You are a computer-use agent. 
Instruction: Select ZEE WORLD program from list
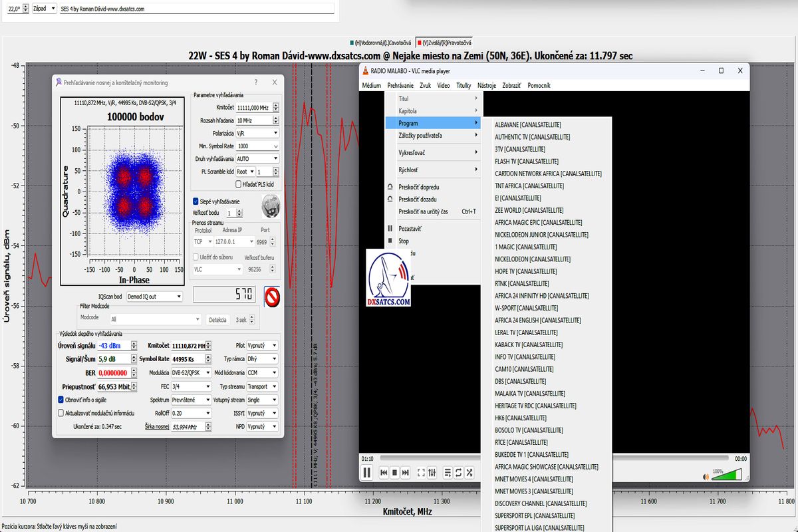[x=529, y=210]
